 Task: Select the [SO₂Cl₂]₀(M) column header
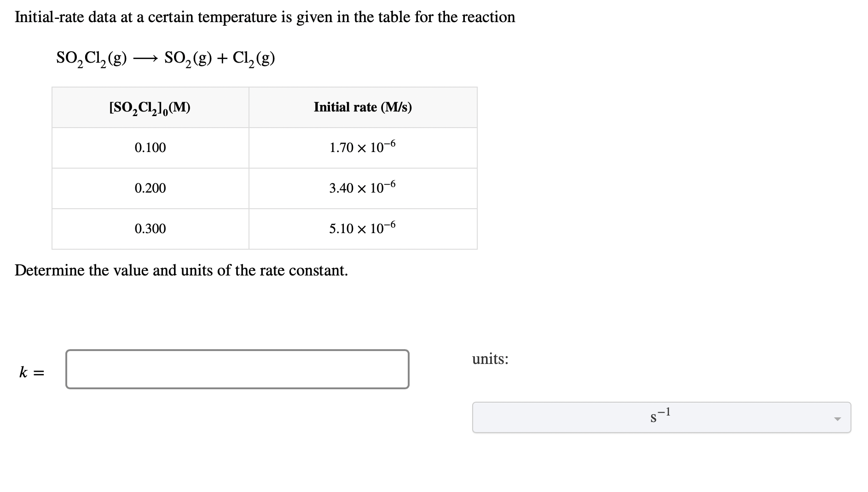click(x=150, y=107)
